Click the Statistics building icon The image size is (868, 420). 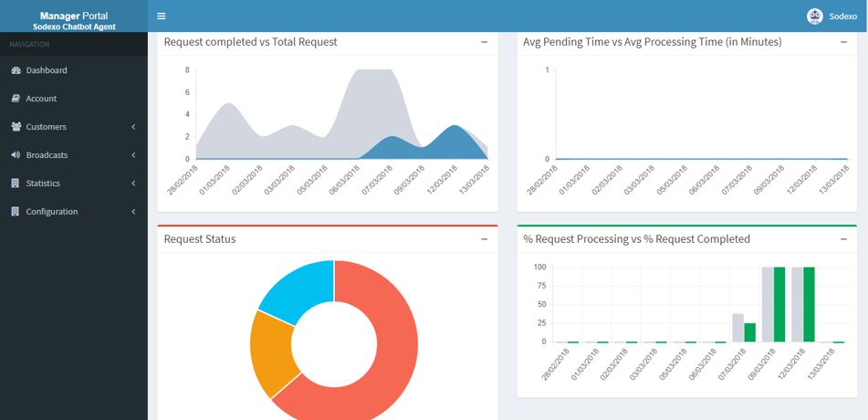[15, 184]
